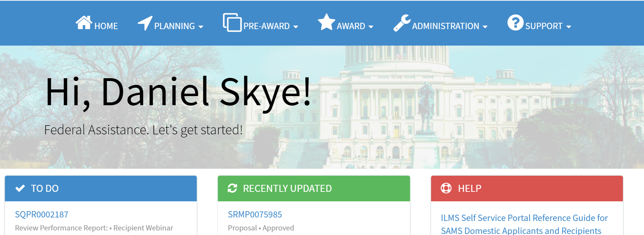
Task: Click the Planning paper-plane arrow icon
Action: point(145,23)
